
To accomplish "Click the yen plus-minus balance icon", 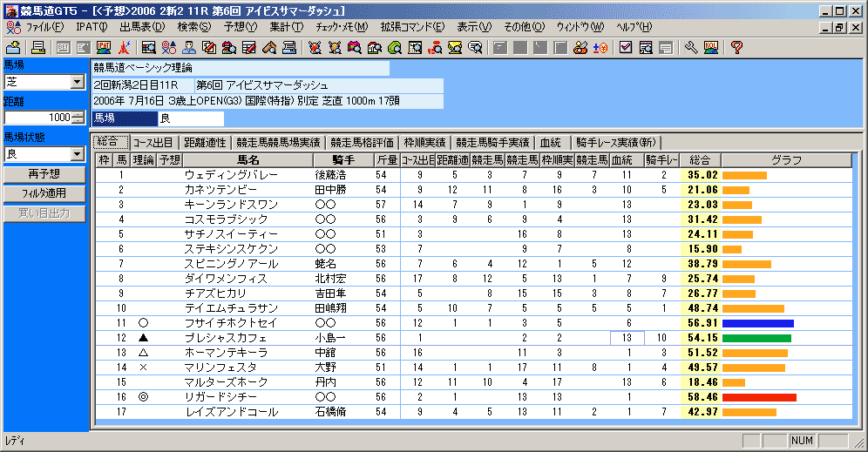I will (600, 47).
